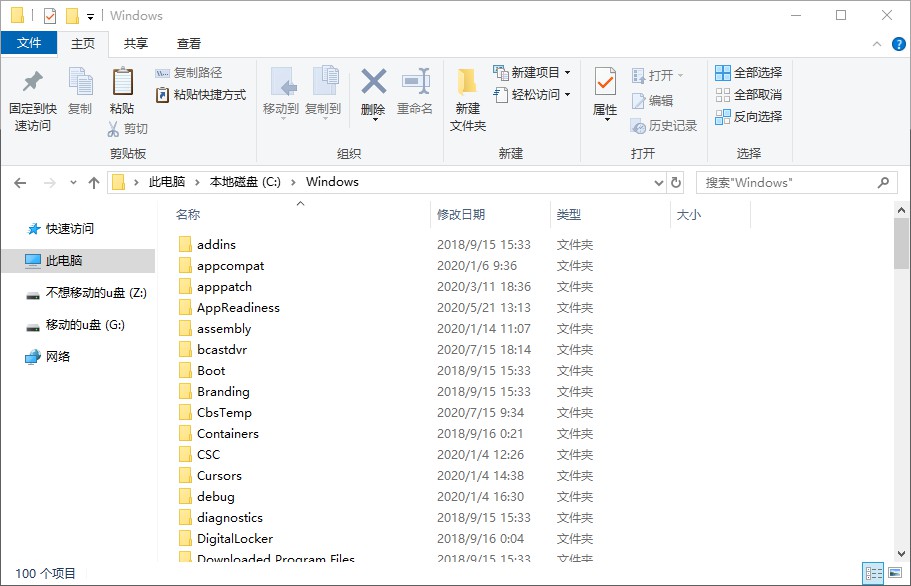This screenshot has width=911, height=586.
Task: Click 本地磁盘 (C:) in address breadcrumb
Action: coord(245,182)
